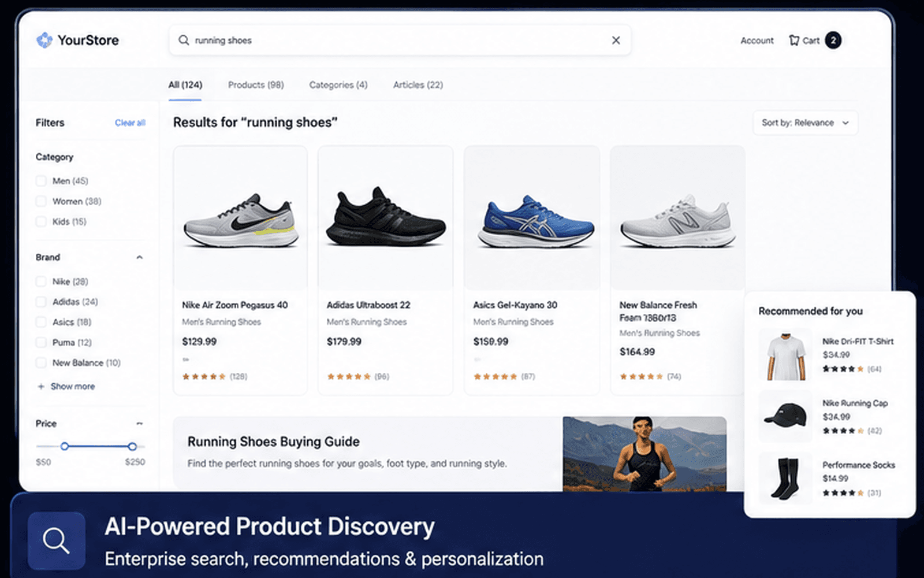Click the star rating of New Balance Fresh Foam

tap(642, 376)
